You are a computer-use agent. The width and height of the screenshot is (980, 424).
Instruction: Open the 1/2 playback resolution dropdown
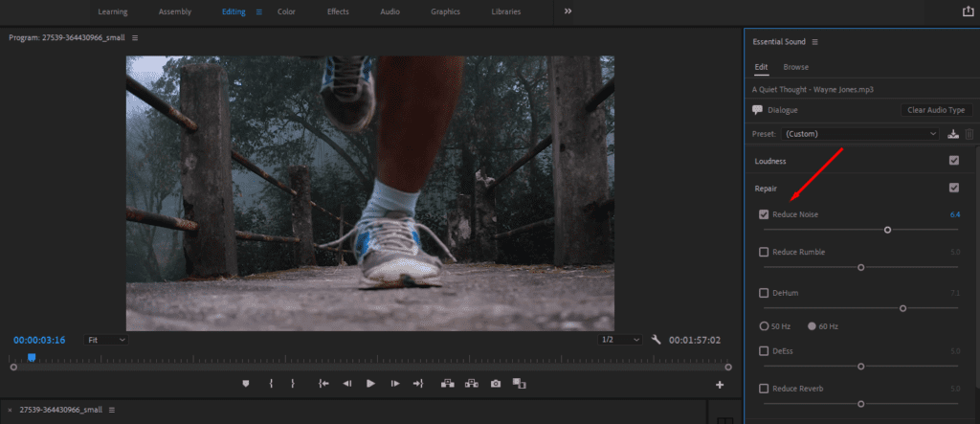pyautogui.click(x=620, y=340)
